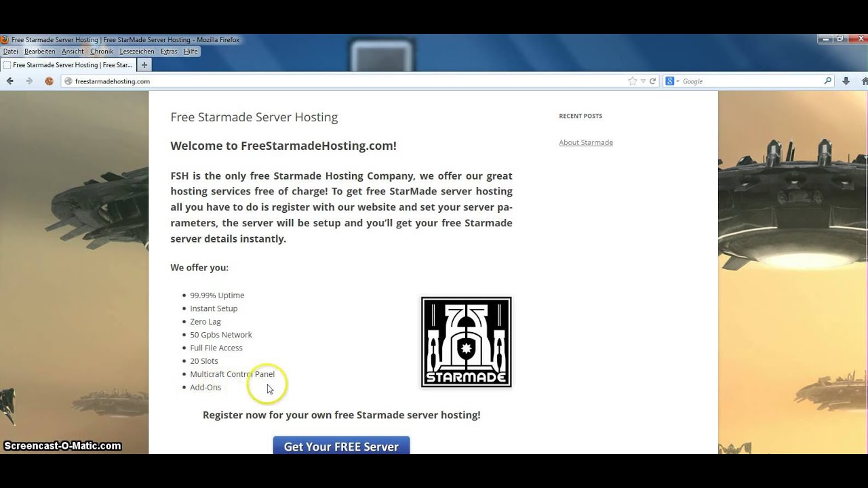Open the Datei menu
This screenshot has width=868, height=488.
coord(10,52)
